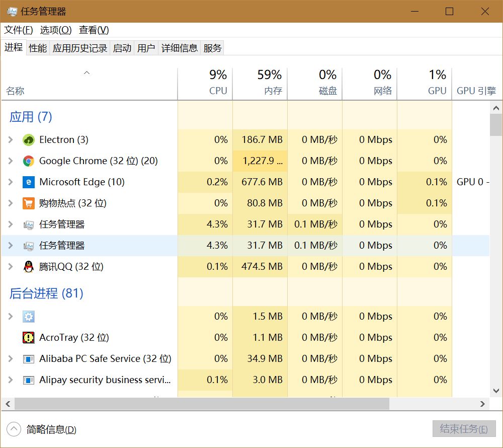Click the vertical scrollbar down arrow
The image size is (503, 448).
pyautogui.click(x=496, y=391)
